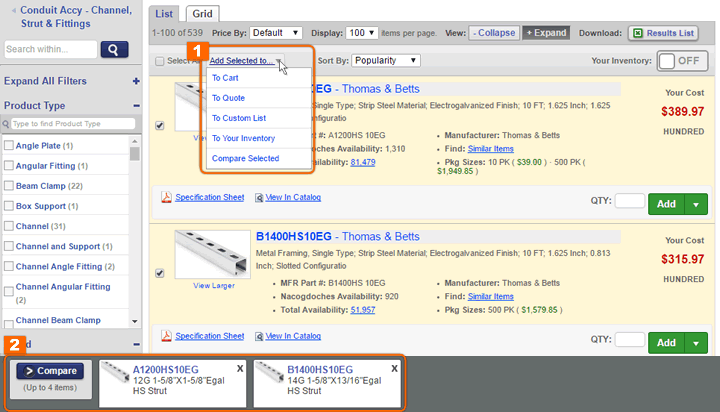Screen dimensions: 720x412
Task: Click the Collapse view button
Action: coord(494,33)
